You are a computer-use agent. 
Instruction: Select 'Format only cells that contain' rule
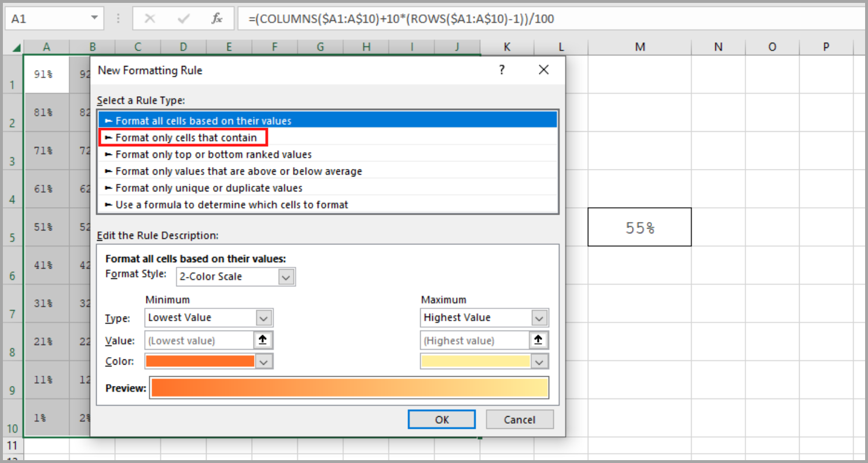point(186,138)
